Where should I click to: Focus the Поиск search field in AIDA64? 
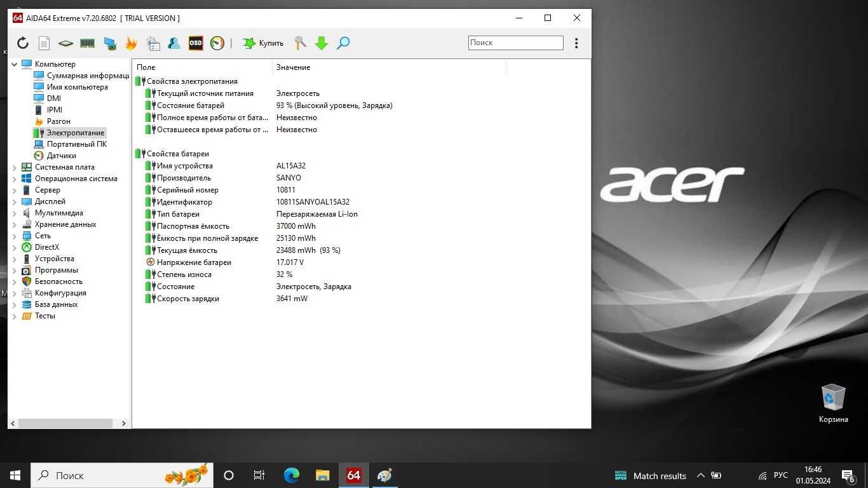point(516,43)
